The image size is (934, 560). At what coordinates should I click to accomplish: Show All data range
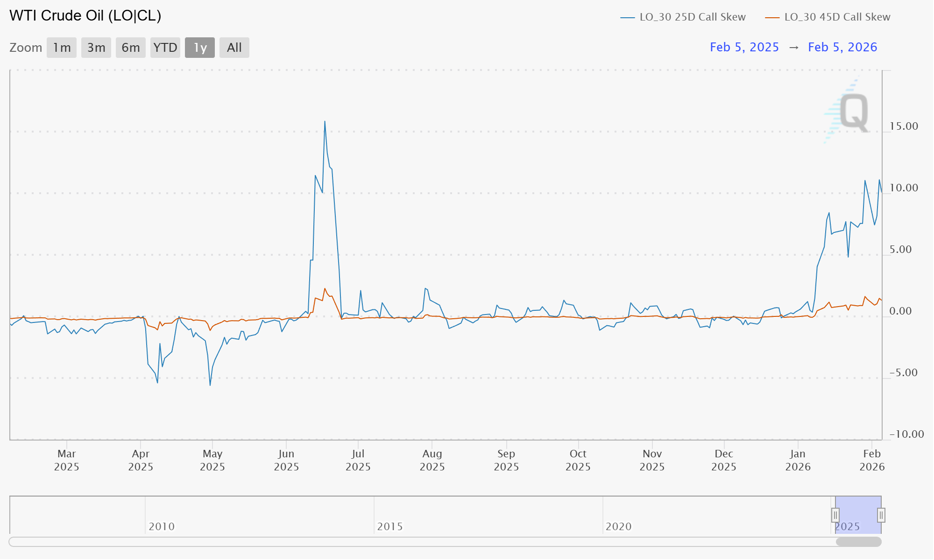(x=234, y=48)
